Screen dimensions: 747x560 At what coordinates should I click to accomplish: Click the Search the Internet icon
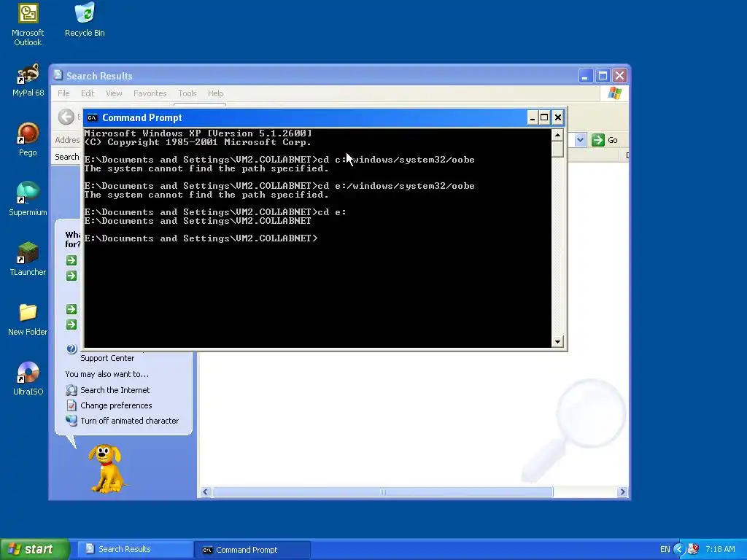coord(71,390)
